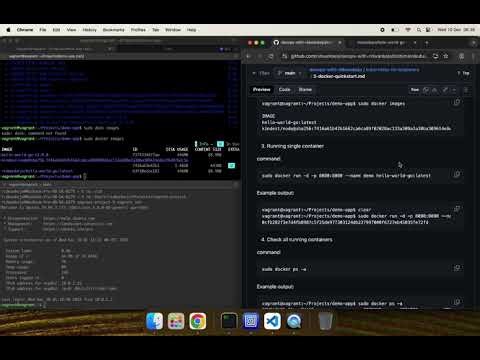Click the Wi-Fi status icon
Screen dimensions: 480x360
coord(408,30)
